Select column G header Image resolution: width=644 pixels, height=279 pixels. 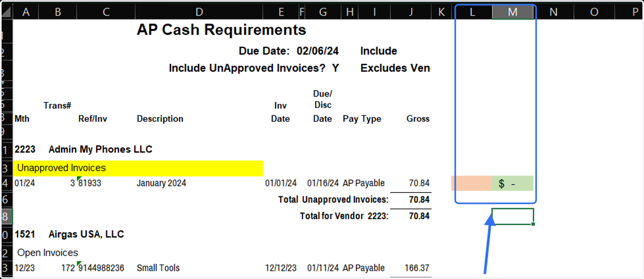[323, 12]
